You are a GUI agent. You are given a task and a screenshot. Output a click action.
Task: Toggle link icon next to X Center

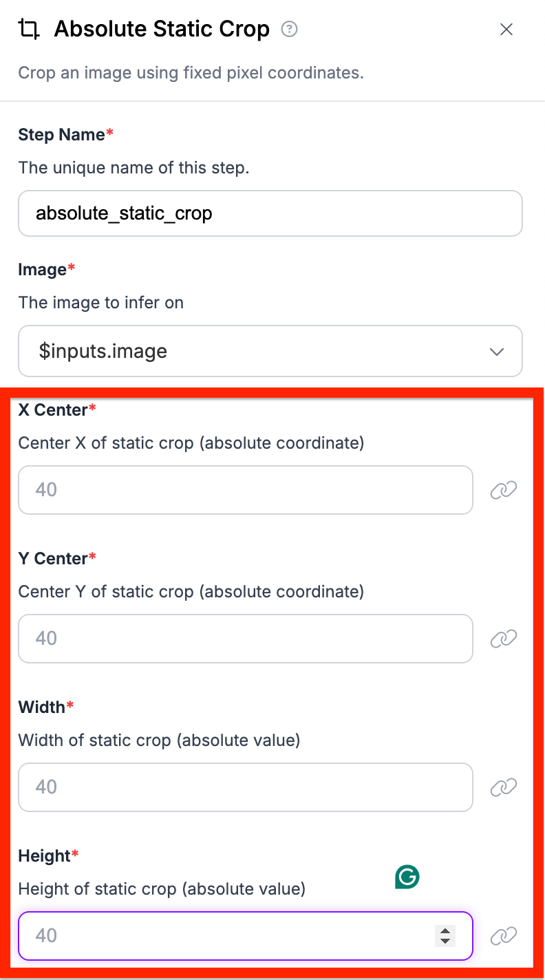503,490
